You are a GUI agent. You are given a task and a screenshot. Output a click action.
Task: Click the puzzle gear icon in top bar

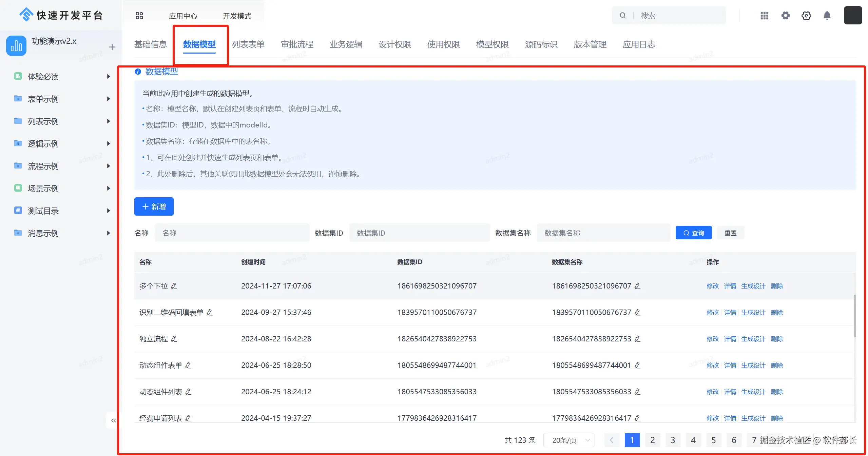tap(785, 16)
